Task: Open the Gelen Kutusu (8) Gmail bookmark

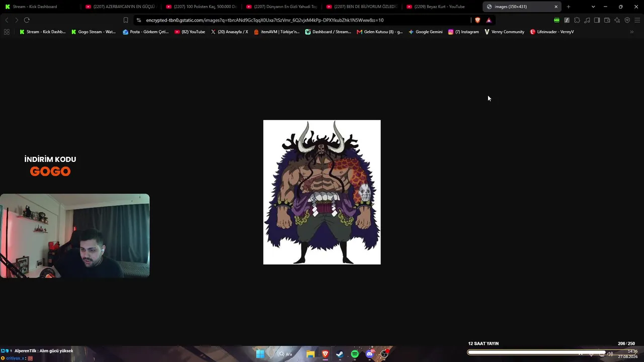Action: [379, 32]
